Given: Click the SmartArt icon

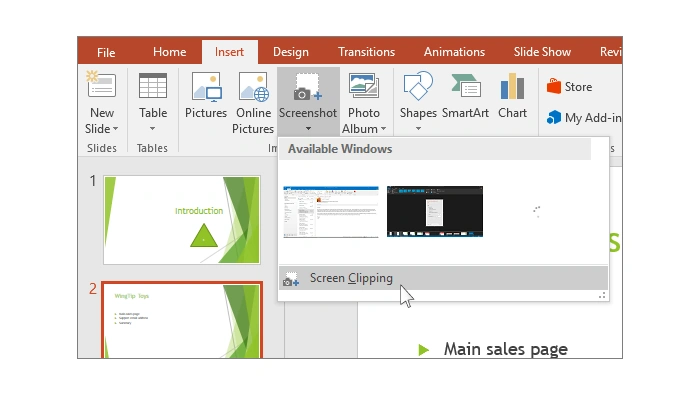Looking at the screenshot, I should pos(466,85).
